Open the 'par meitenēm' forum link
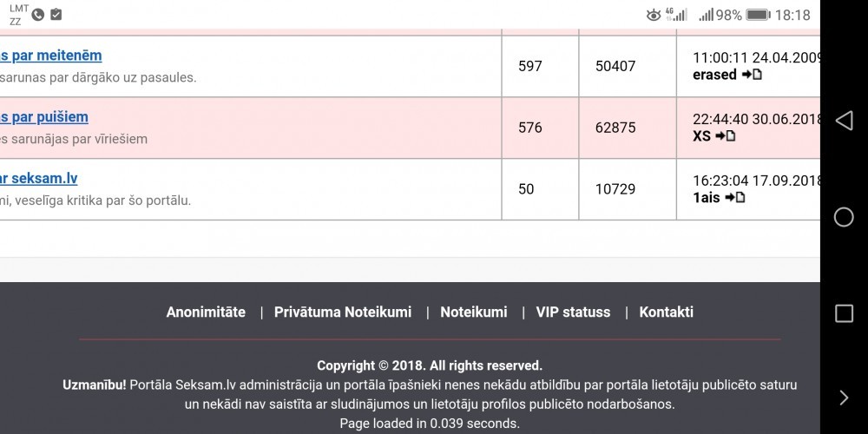The width and height of the screenshot is (868, 434). [x=50, y=56]
